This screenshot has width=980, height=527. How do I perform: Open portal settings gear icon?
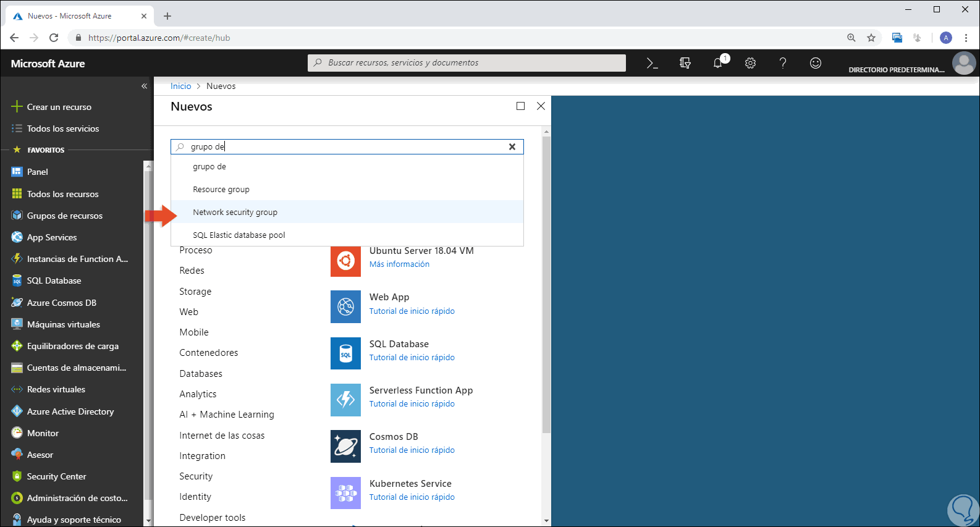(750, 63)
